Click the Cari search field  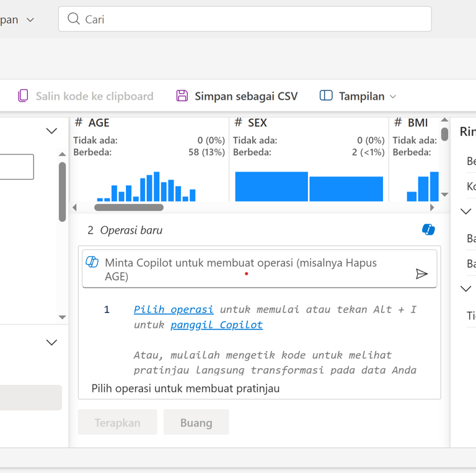245,19
